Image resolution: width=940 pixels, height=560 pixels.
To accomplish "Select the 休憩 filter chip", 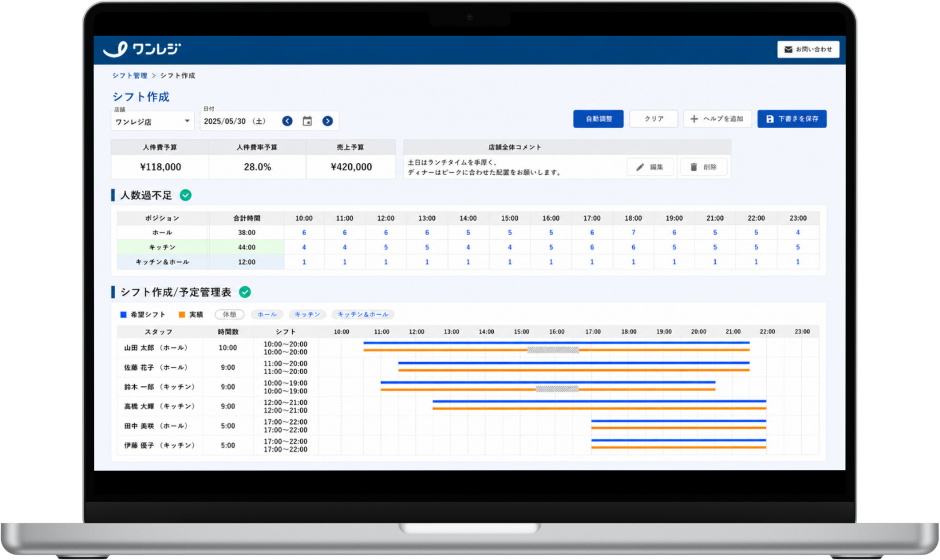I will (x=230, y=315).
